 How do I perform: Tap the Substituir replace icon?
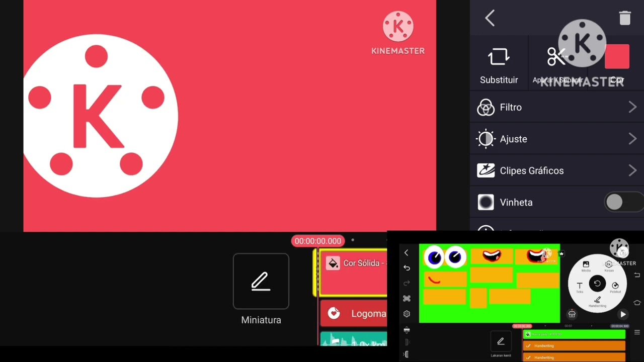[x=499, y=57]
